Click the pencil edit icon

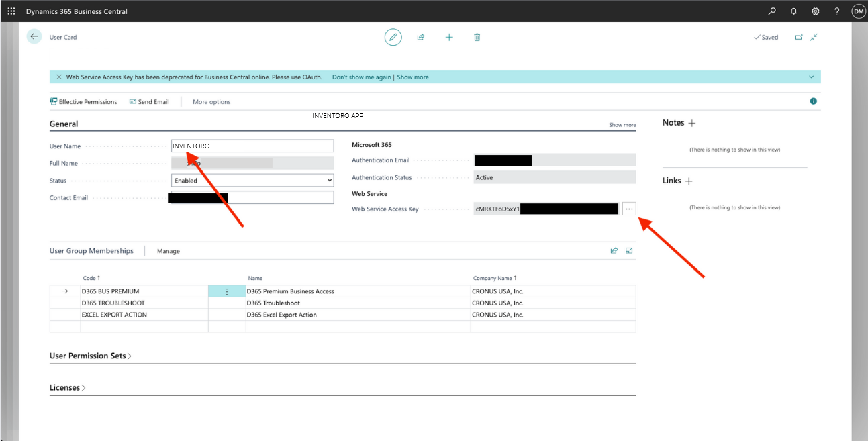(393, 37)
